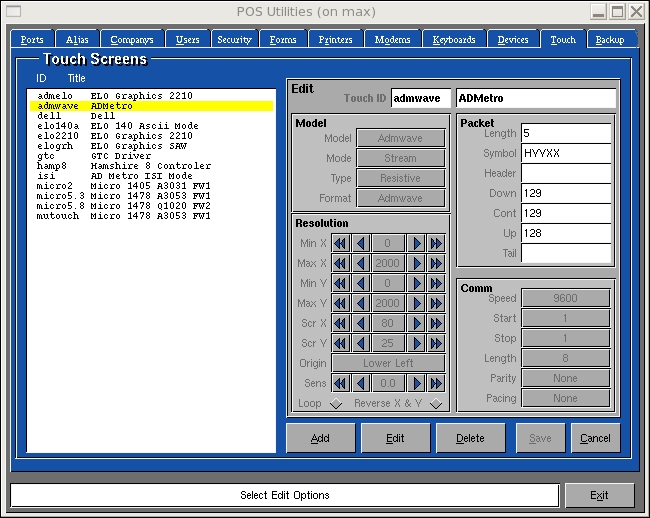Jump Min X forward with double-right arrow
The height and width of the screenshot is (518, 650).
pyautogui.click(x=436, y=243)
